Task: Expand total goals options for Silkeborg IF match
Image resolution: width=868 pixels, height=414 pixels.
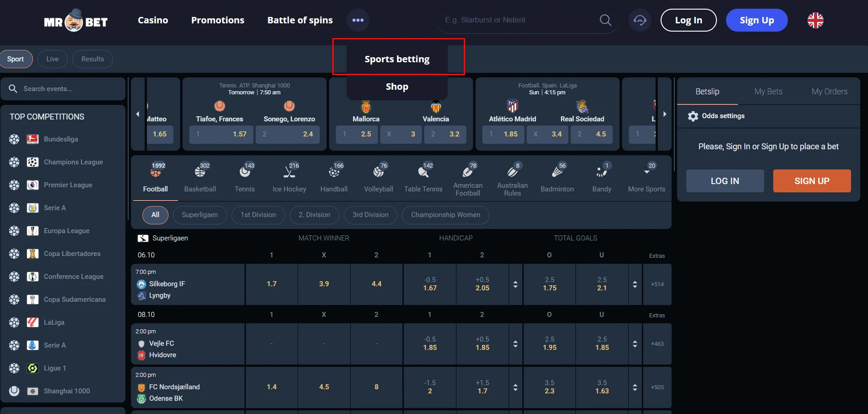Action: (x=635, y=284)
